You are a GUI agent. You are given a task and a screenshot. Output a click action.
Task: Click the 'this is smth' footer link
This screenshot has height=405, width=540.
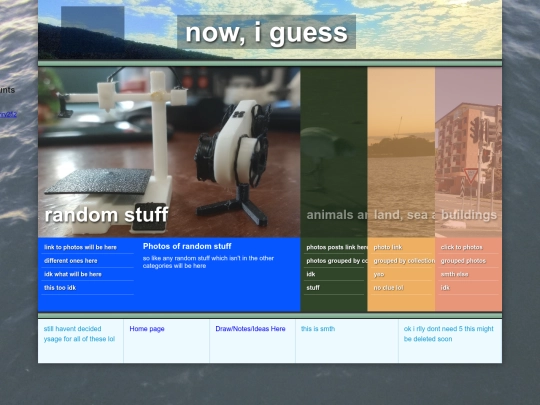[318, 329]
